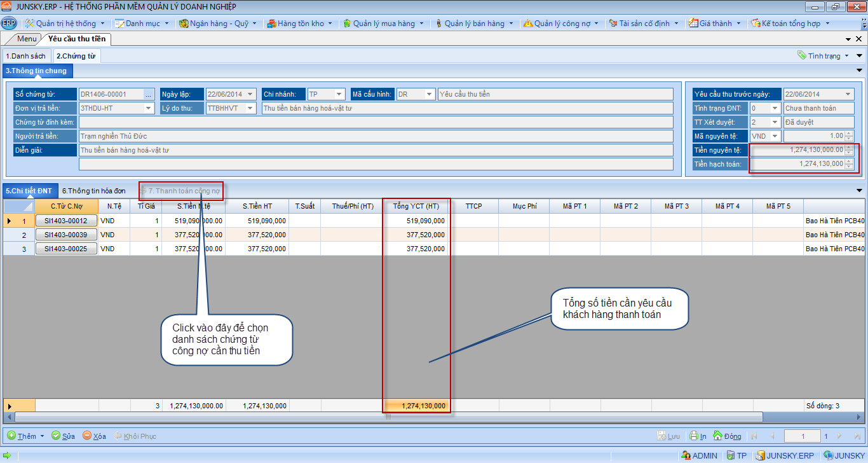Click the Thêm add button
The height and width of the screenshot is (463, 868).
coord(26,436)
